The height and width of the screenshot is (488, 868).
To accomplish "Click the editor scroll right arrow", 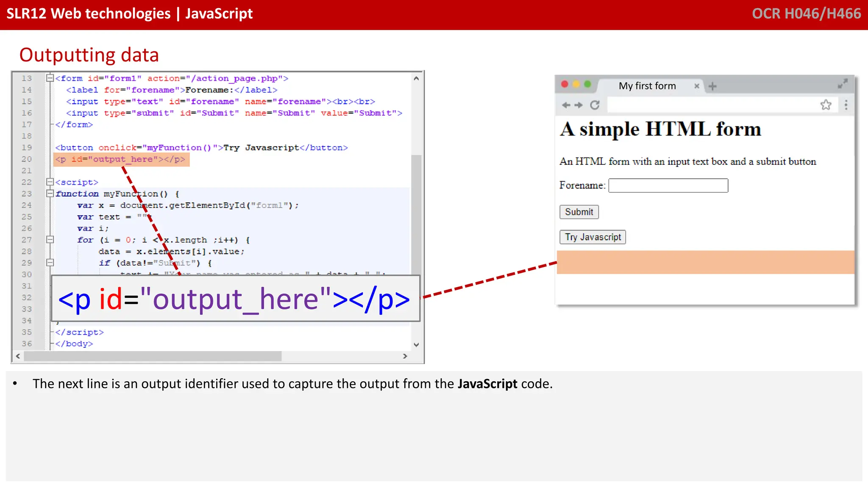I will point(405,356).
